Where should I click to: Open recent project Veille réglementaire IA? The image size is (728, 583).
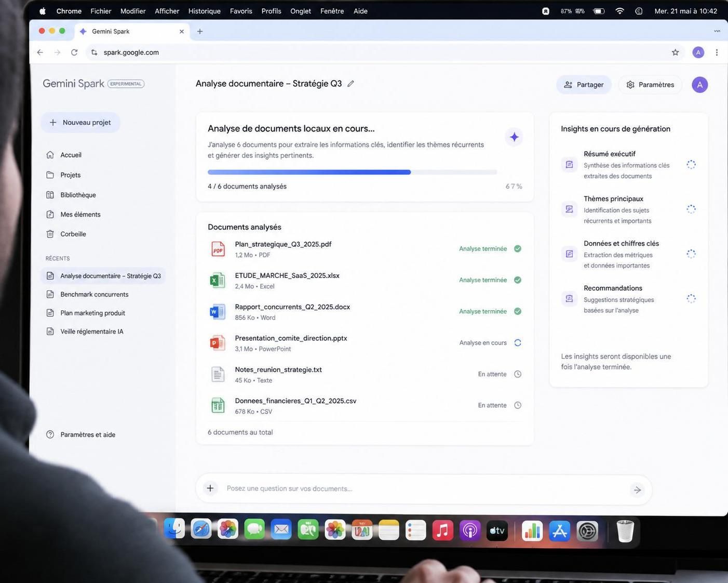pyautogui.click(x=85, y=332)
